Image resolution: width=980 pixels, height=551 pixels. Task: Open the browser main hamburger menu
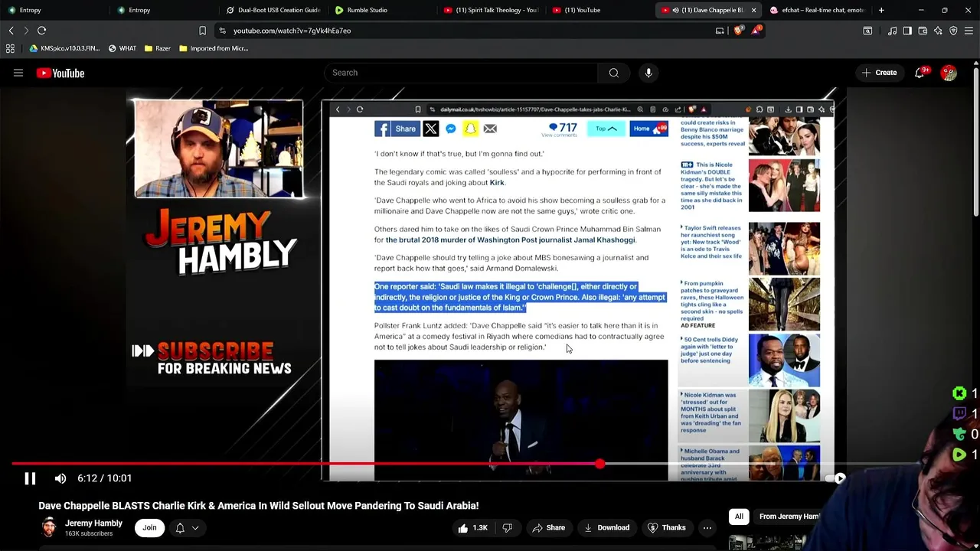[x=969, y=31]
